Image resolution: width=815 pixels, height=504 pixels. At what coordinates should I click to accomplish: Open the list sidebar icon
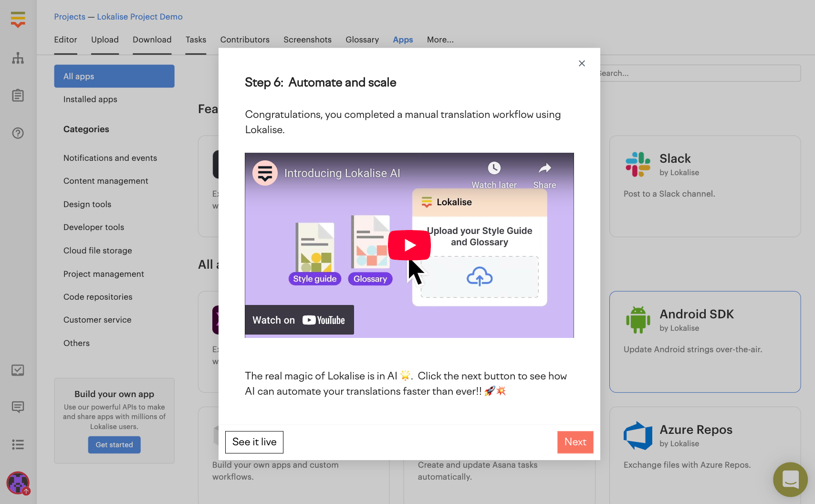pos(18,445)
